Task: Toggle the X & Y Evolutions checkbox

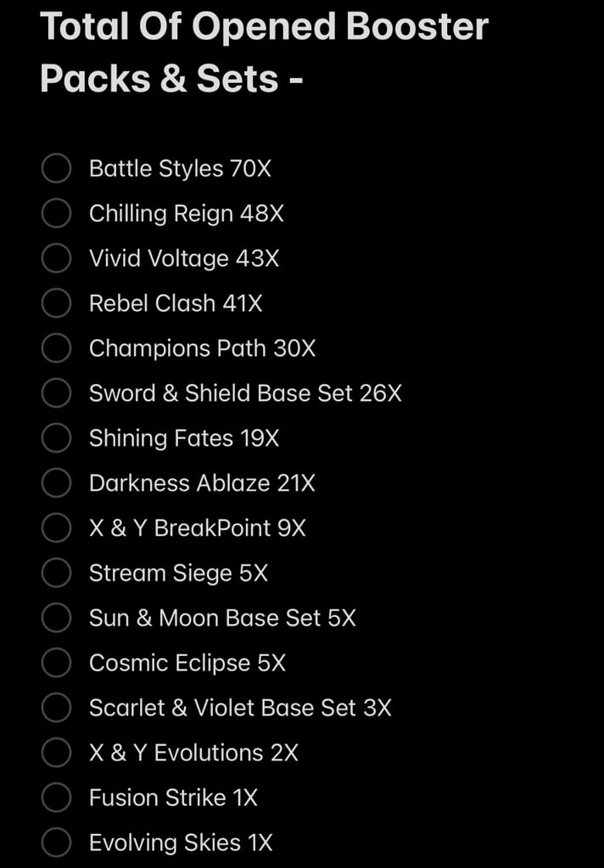Action: [56, 752]
